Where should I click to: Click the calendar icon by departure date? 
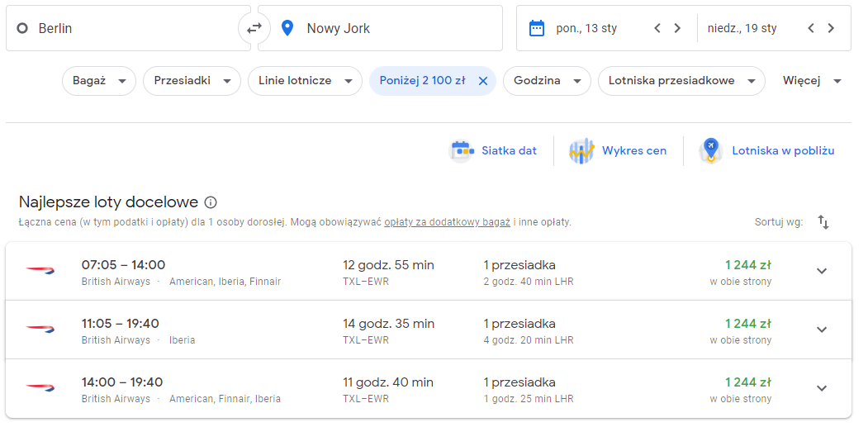537,28
